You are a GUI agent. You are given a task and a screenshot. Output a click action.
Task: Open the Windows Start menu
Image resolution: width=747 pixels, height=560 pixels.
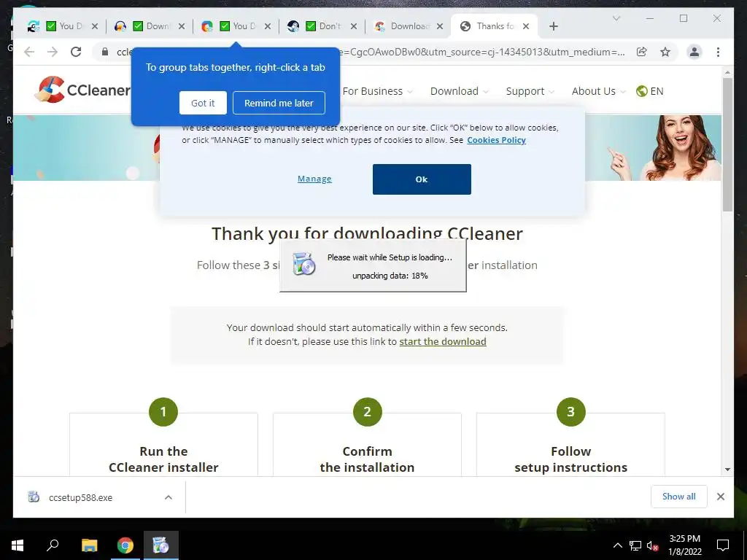[18, 545]
